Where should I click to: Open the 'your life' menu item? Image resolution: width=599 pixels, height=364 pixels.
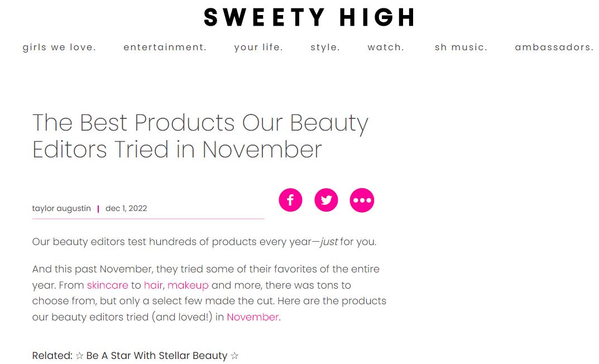259,47
